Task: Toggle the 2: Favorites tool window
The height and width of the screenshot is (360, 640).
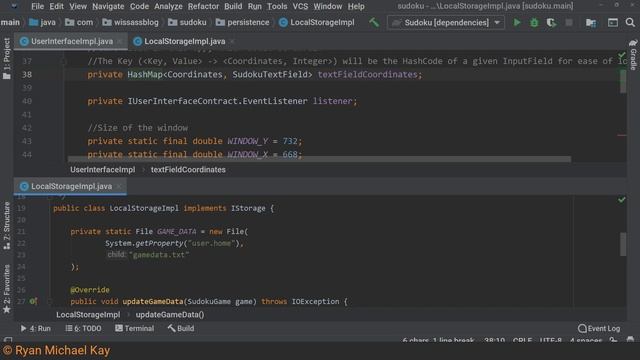Action: [7, 289]
